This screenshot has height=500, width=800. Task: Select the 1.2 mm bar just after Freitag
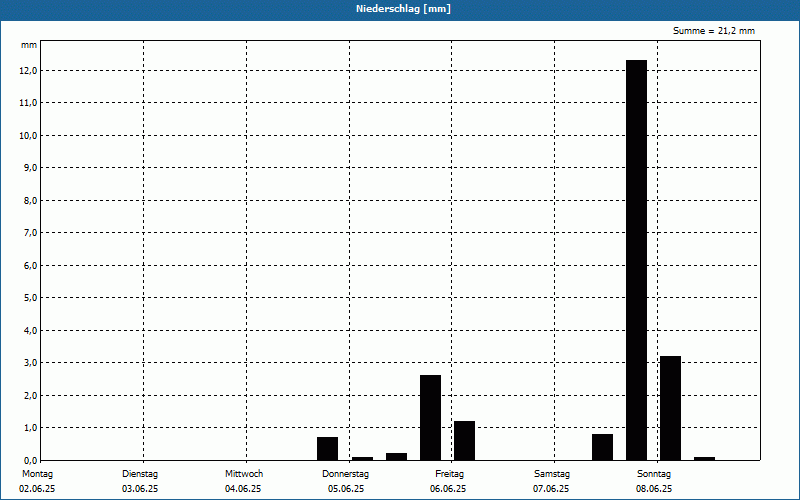pos(464,441)
